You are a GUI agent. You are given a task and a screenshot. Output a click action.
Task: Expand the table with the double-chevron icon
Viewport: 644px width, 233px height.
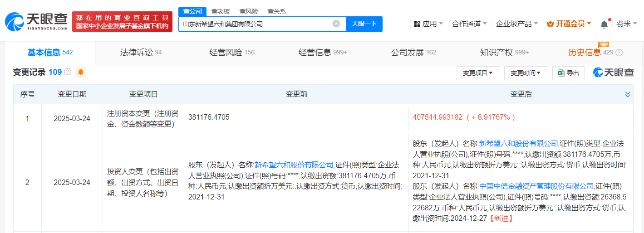(628, 94)
